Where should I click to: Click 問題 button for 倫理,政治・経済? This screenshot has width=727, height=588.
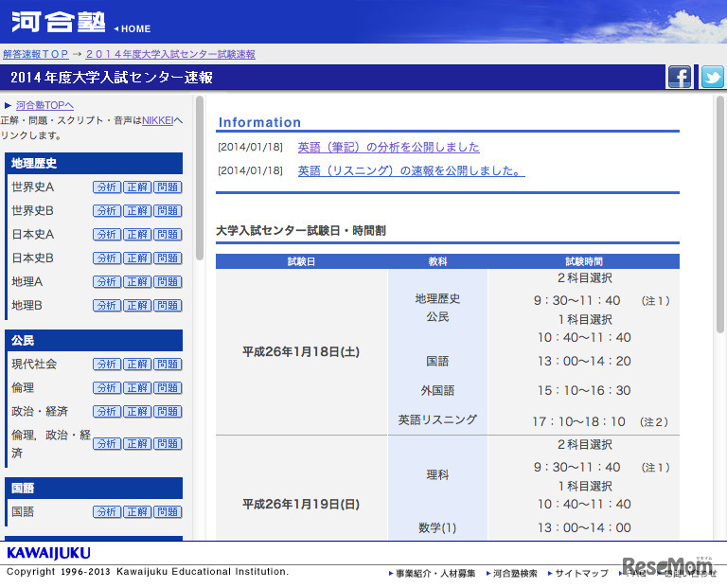tap(168, 444)
